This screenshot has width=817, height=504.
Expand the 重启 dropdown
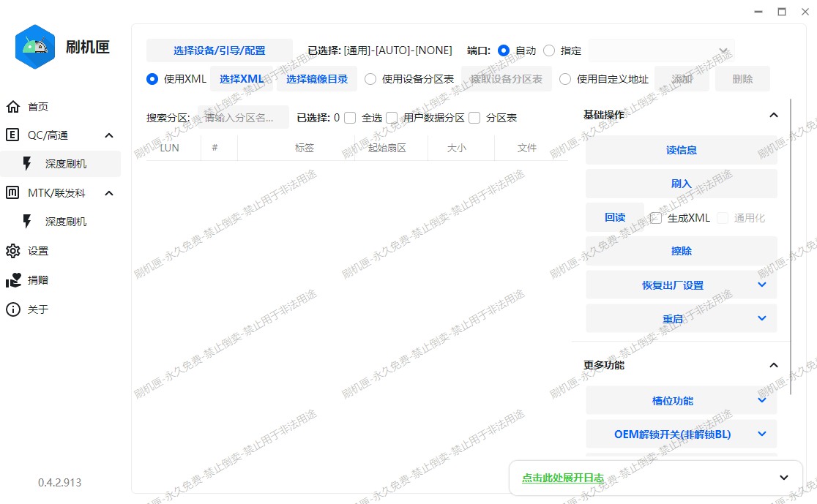[x=681, y=318]
